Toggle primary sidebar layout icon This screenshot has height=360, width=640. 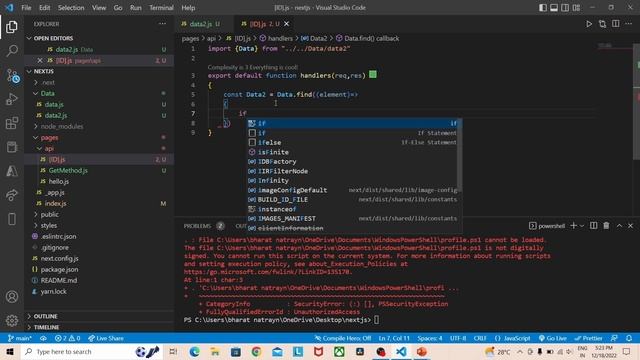pyautogui.click(x=543, y=8)
